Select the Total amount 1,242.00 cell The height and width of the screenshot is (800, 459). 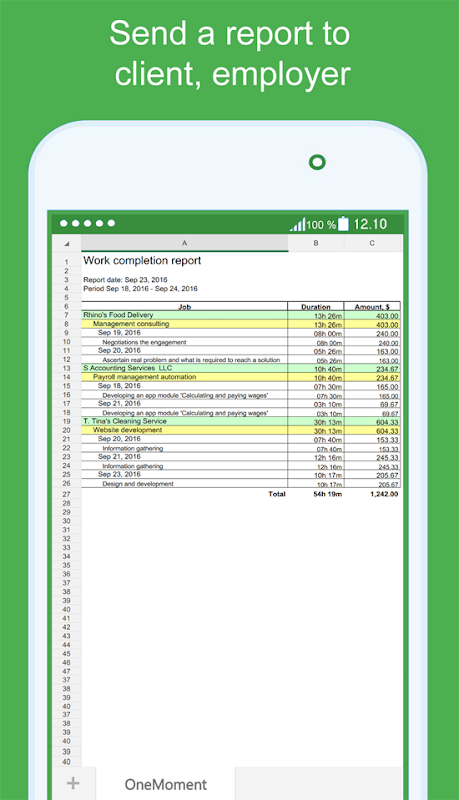[372, 494]
